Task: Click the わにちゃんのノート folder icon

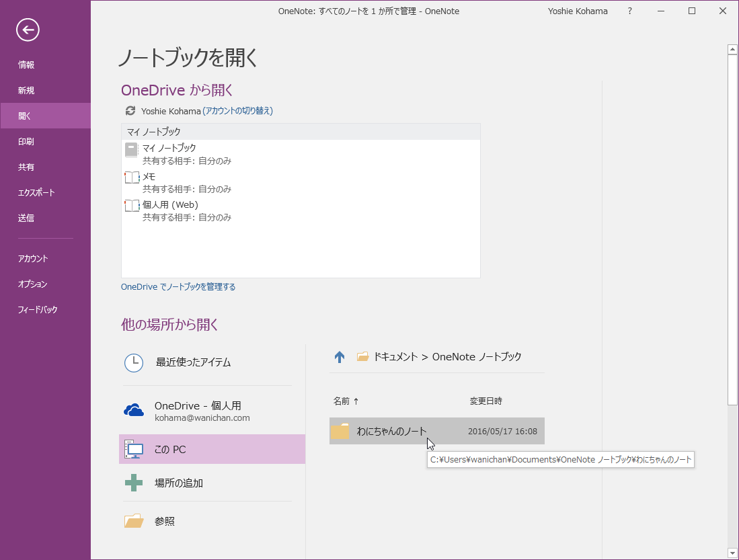Action: click(x=340, y=432)
